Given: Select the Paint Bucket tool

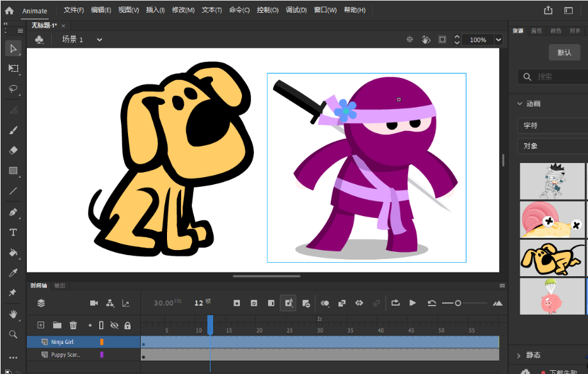Looking at the screenshot, I should (x=13, y=253).
